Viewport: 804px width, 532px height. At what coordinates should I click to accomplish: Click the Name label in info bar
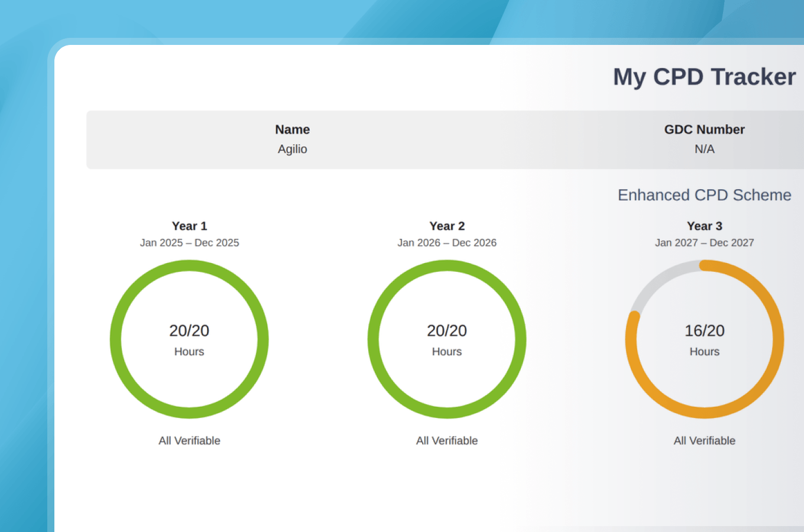pos(293,129)
